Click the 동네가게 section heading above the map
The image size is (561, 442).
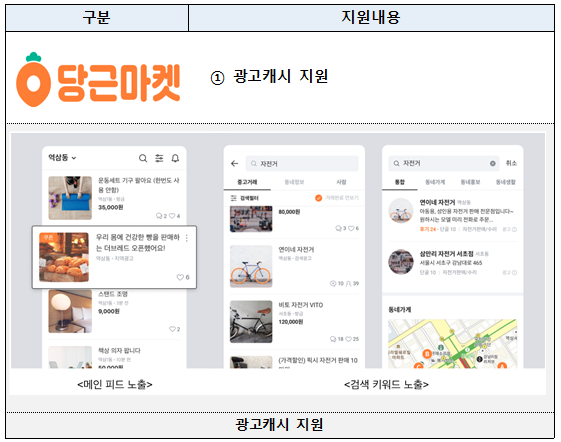click(x=400, y=310)
